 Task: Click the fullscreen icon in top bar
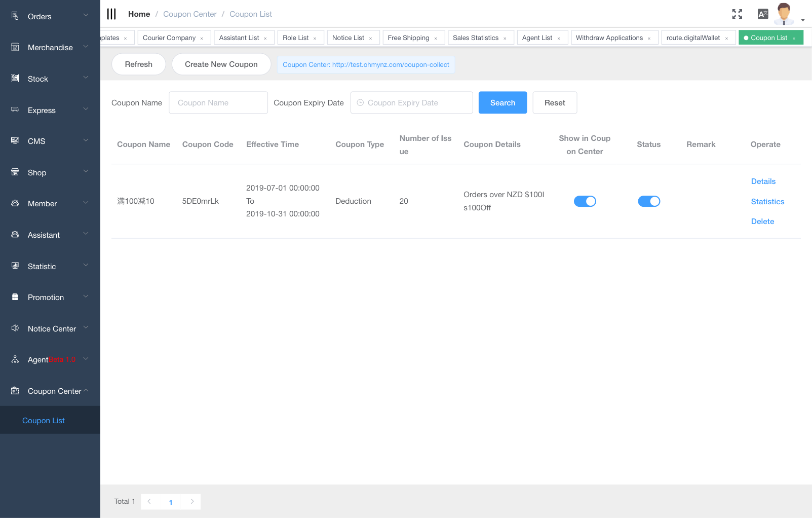(x=737, y=14)
